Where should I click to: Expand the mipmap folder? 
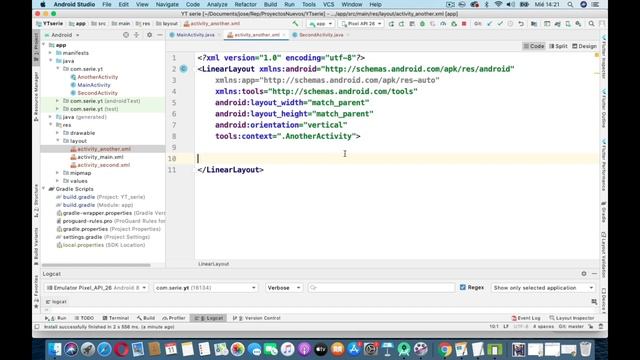click(58, 173)
